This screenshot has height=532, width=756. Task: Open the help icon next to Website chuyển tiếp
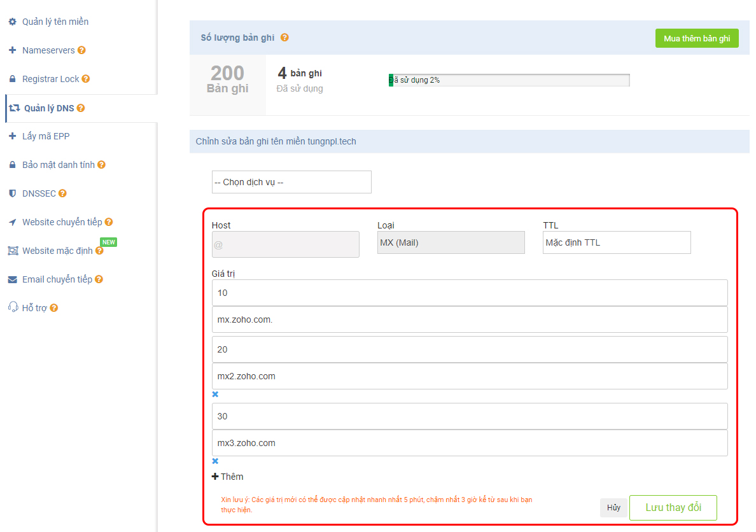108,222
